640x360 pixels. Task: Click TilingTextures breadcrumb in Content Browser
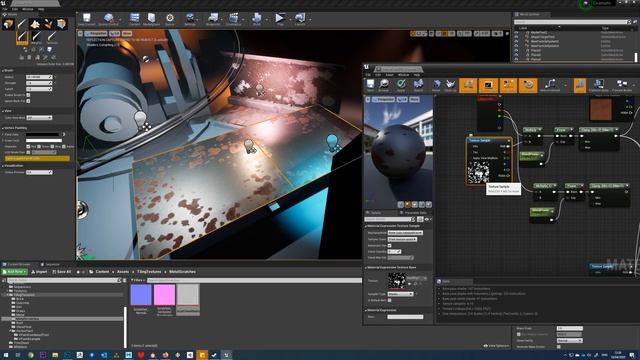[x=149, y=271]
